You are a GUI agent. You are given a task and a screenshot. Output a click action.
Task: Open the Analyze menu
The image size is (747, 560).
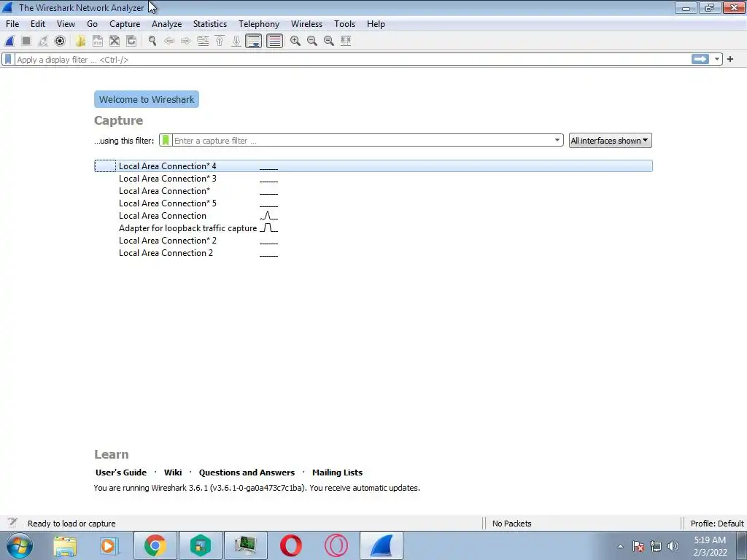[167, 24]
